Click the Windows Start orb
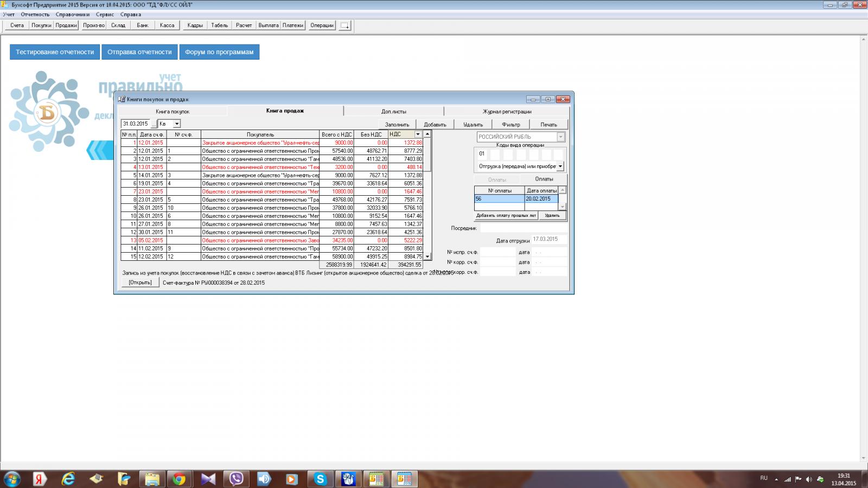The width and height of the screenshot is (868, 488). coord(12,479)
